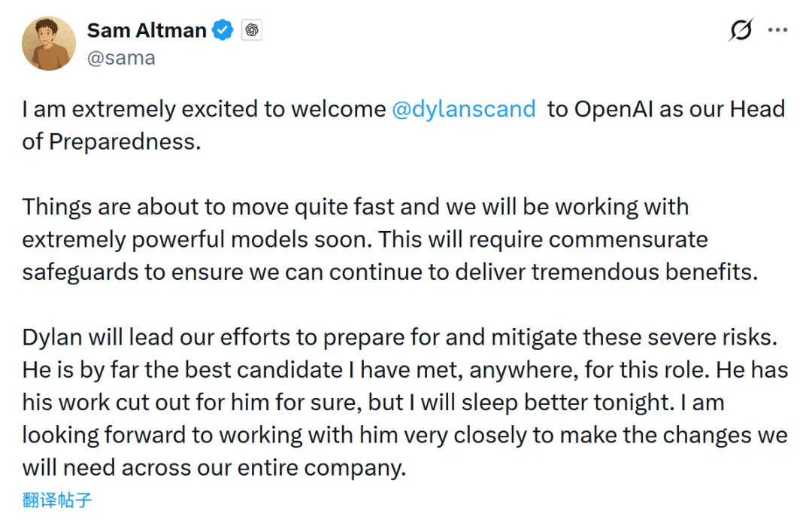The height and width of the screenshot is (523, 812).
Task: Click the 翻译帖子 translate post link
Action: click(57, 500)
